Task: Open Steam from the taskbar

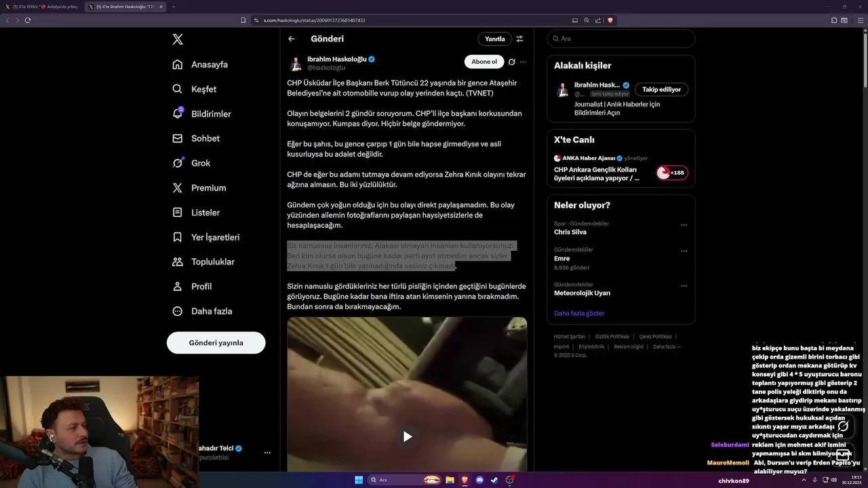Action: pyautogui.click(x=495, y=480)
